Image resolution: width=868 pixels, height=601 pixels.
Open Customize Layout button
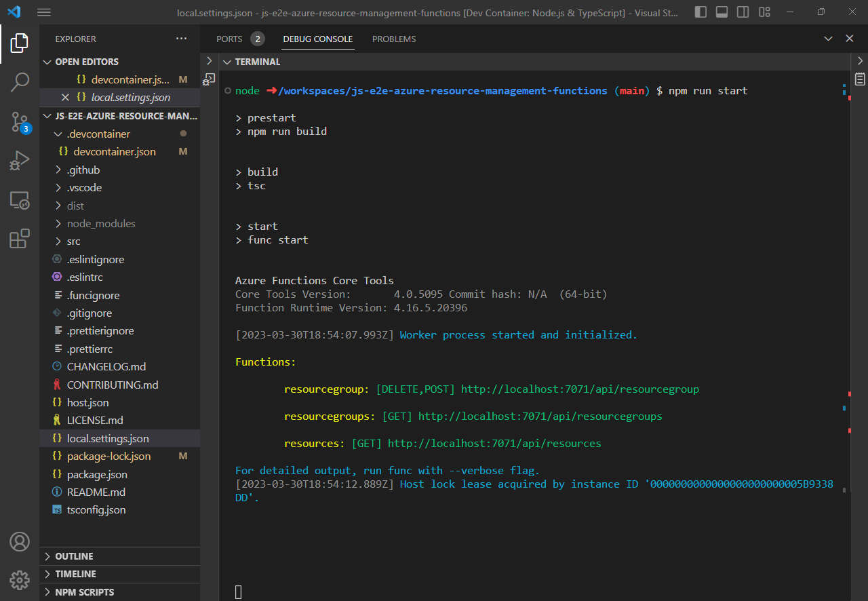(x=764, y=12)
